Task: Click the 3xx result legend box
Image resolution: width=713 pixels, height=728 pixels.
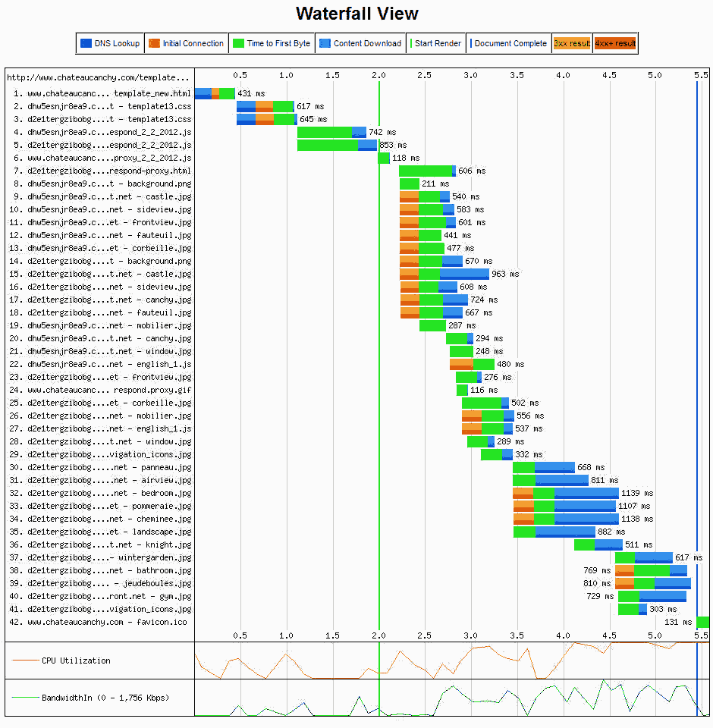Action: point(572,43)
